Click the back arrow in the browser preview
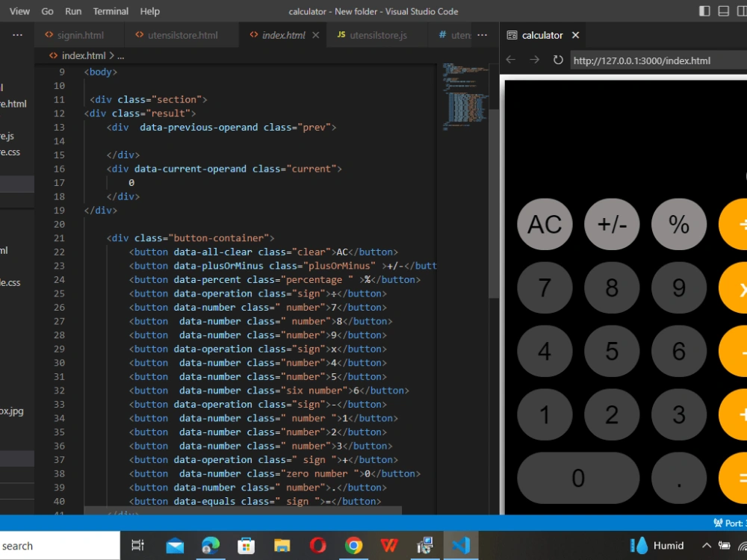Image resolution: width=747 pixels, height=560 pixels. pyautogui.click(x=511, y=60)
